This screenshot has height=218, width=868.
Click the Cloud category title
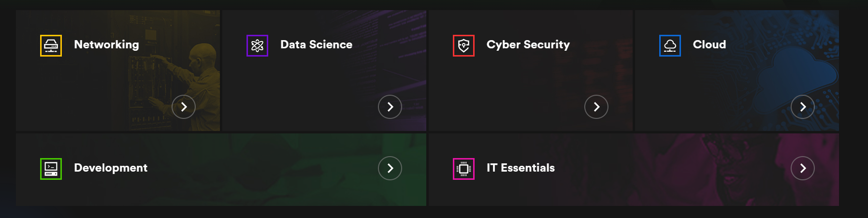(709, 44)
